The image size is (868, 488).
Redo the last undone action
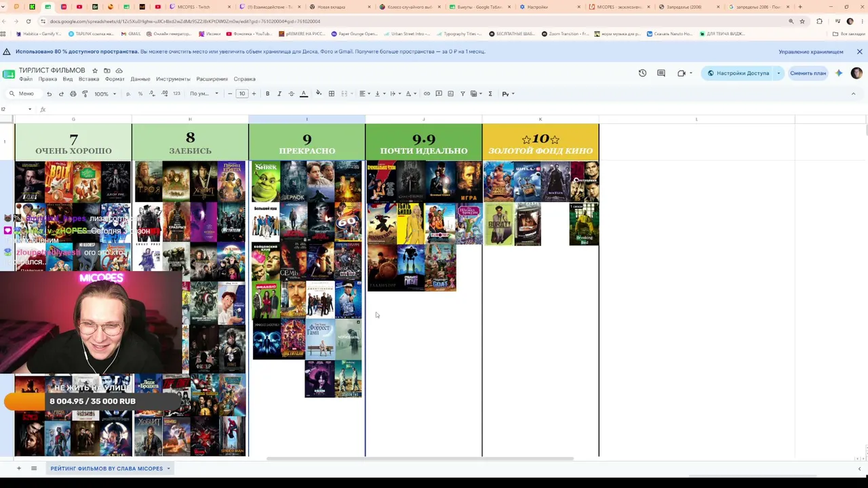pyautogui.click(x=61, y=94)
